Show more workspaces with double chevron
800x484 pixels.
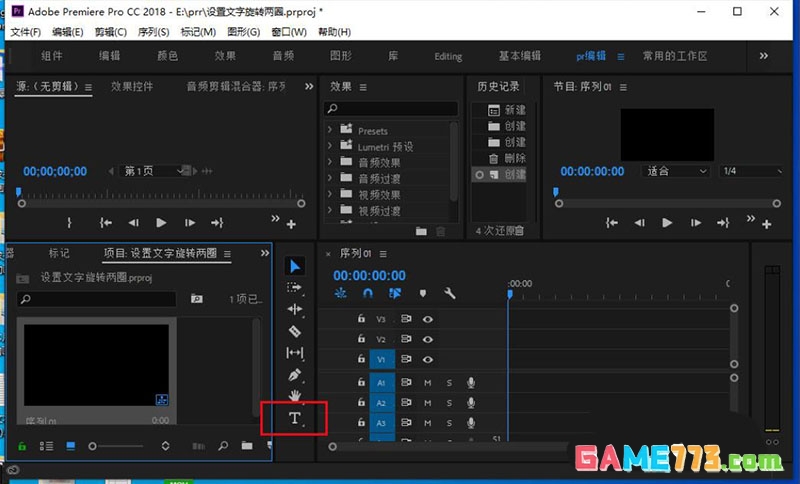click(x=763, y=56)
